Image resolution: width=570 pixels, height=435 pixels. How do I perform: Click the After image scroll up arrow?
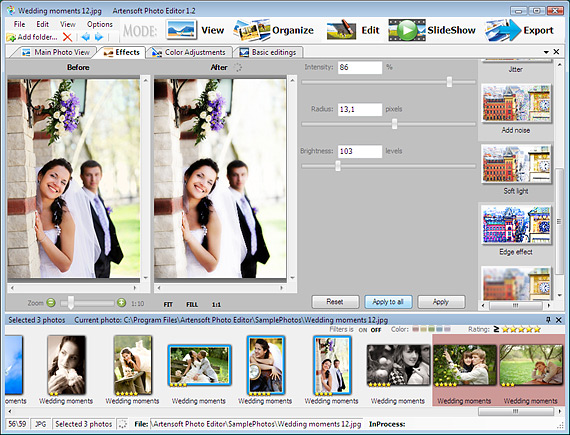292,80
